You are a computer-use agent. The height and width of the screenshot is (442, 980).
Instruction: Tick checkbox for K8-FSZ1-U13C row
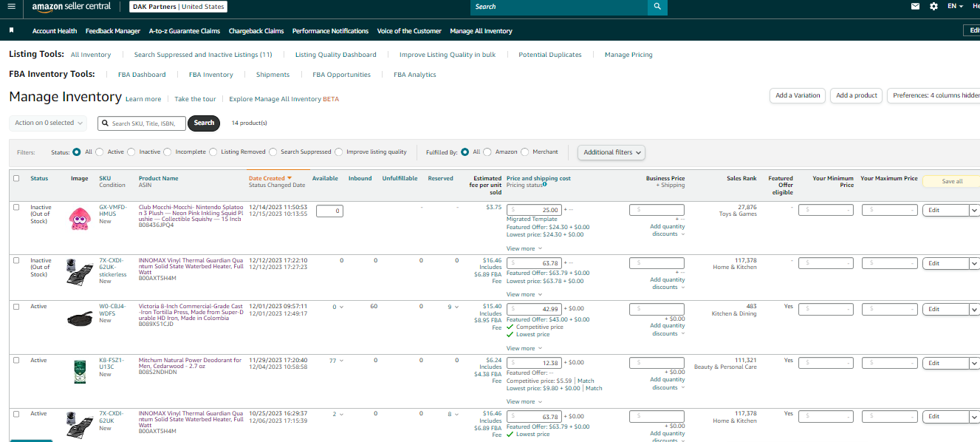[x=16, y=360]
